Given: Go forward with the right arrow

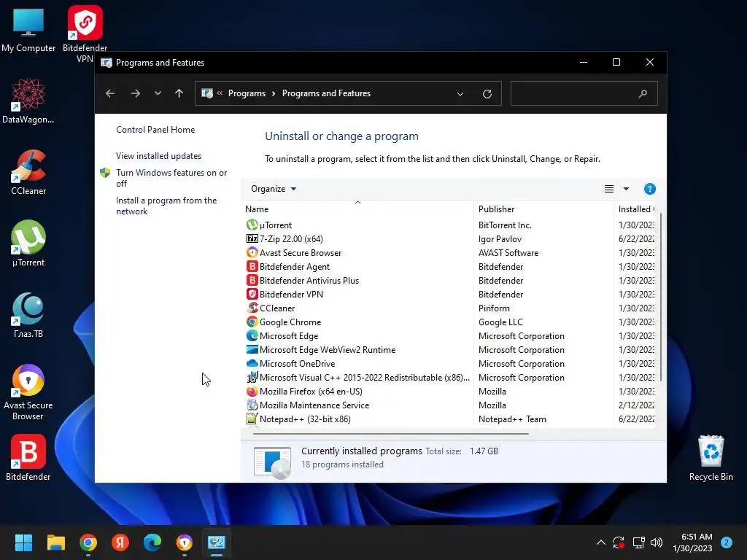Looking at the screenshot, I should point(136,93).
